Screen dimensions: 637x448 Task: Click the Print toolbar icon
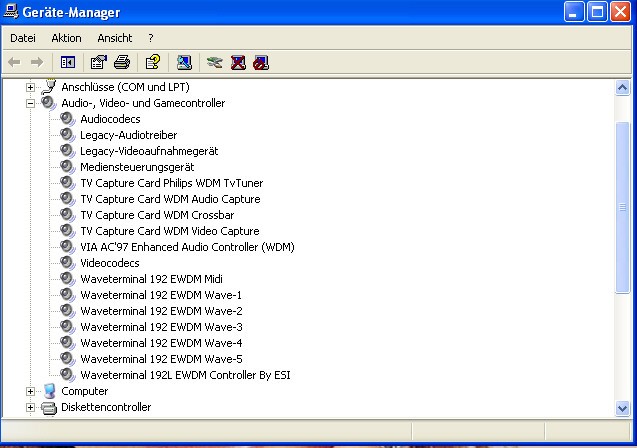(x=122, y=62)
